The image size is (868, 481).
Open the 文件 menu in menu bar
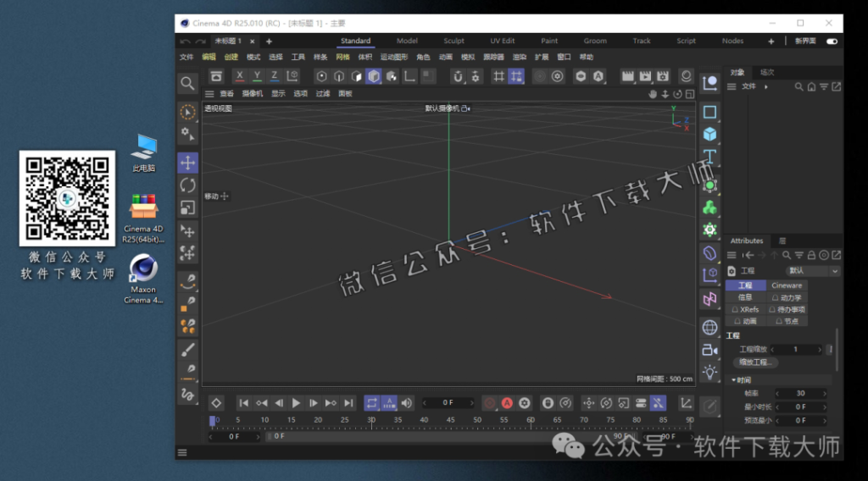click(186, 57)
